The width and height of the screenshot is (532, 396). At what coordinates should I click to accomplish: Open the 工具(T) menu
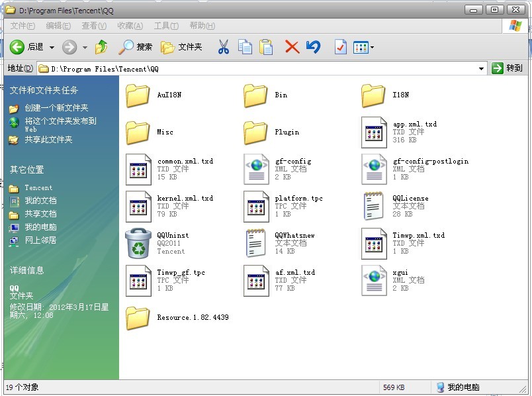pyautogui.click(x=166, y=26)
